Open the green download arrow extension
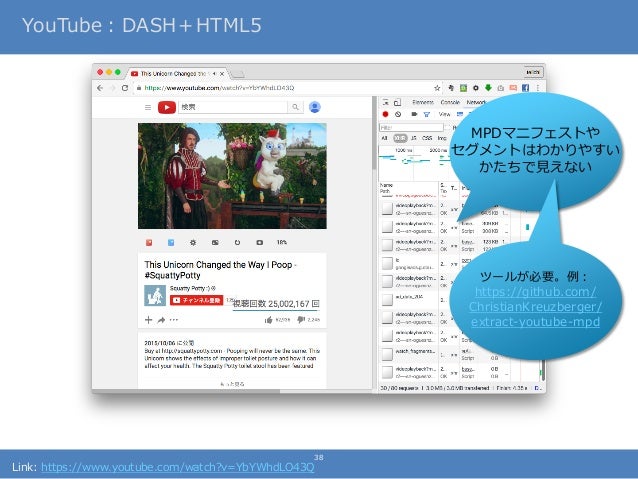 [488, 87]
